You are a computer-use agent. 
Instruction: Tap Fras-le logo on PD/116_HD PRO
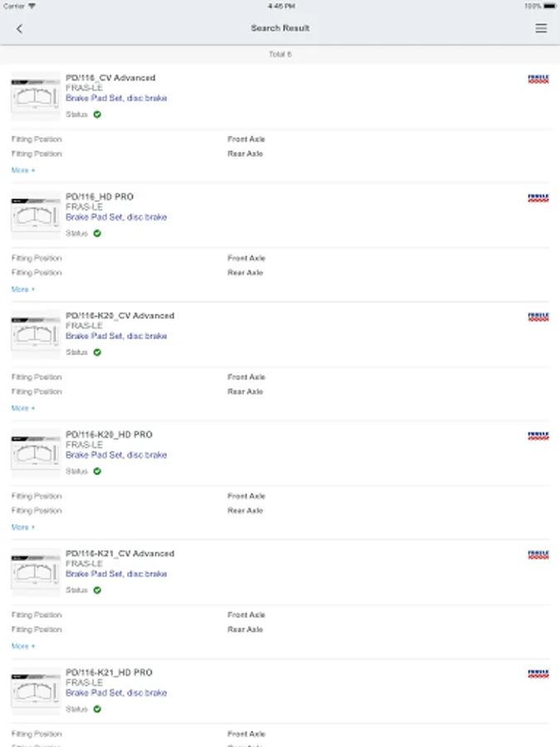coord(538,198)
